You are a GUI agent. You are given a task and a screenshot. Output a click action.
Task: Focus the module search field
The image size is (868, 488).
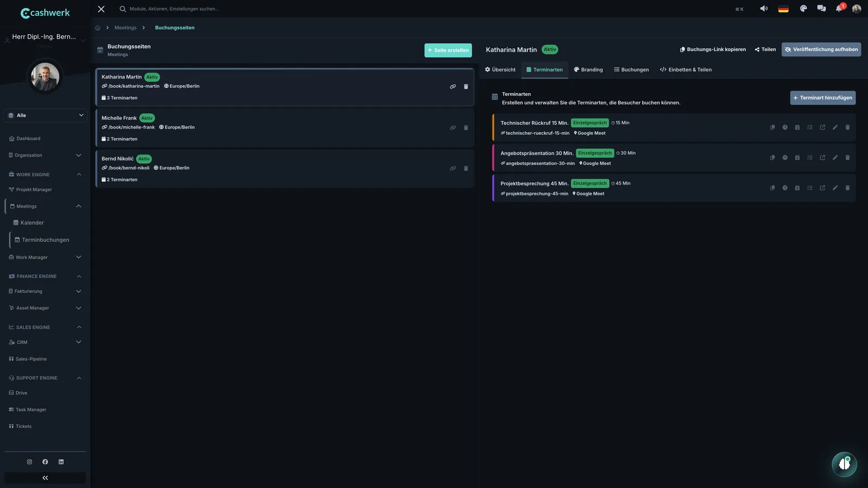pyautogui.click(x=174, y=9)
